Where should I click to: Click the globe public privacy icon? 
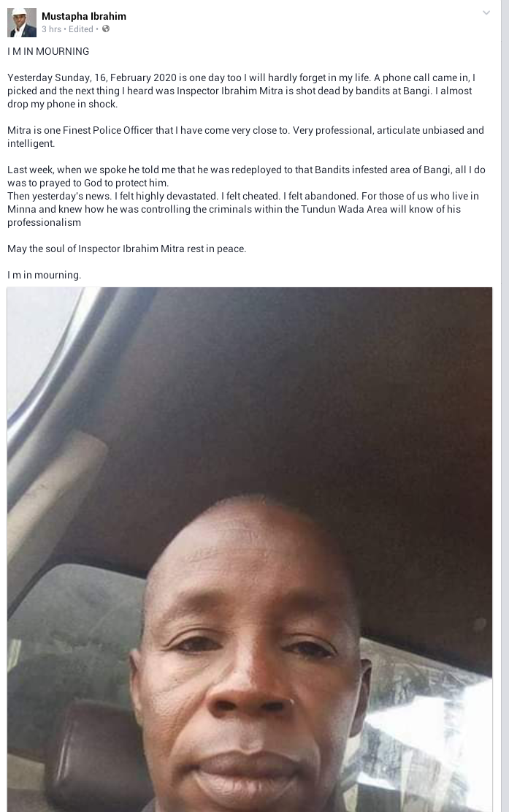point(105,29)
